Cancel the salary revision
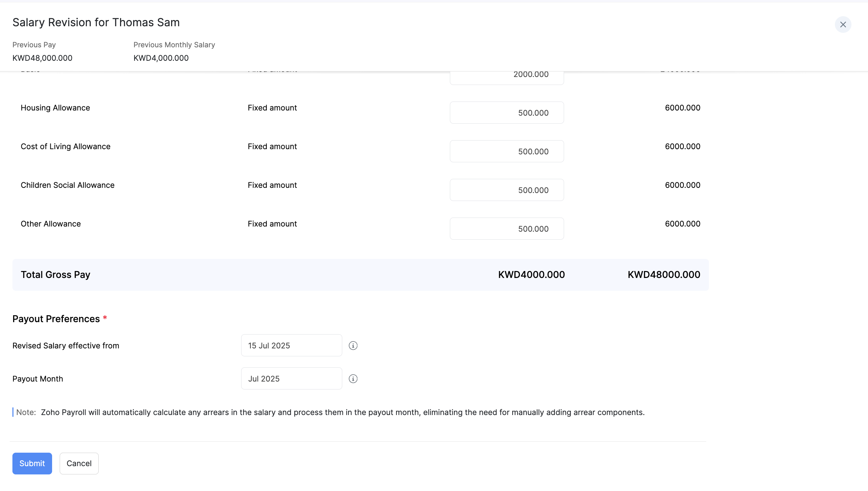Image resolution: width=868 pixels, height=491 pixels. (79, 463)
